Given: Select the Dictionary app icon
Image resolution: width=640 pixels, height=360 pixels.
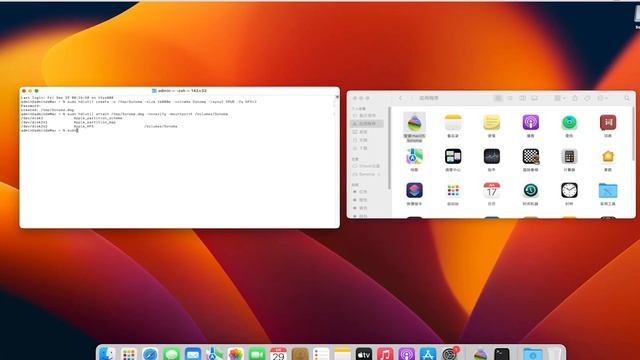Looking at the screenshot, I should pyautogui.click(x=608, y=122).
